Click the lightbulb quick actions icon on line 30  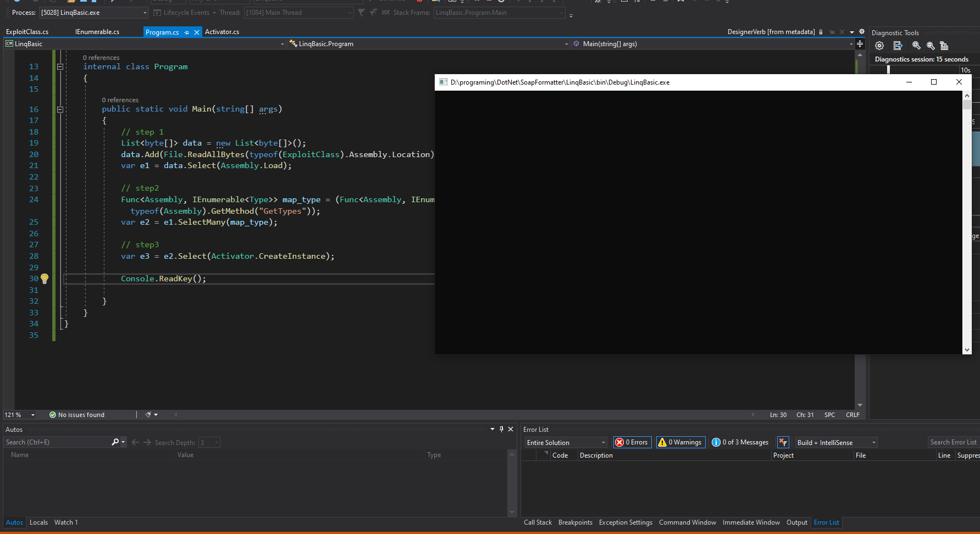click(45, 279)
